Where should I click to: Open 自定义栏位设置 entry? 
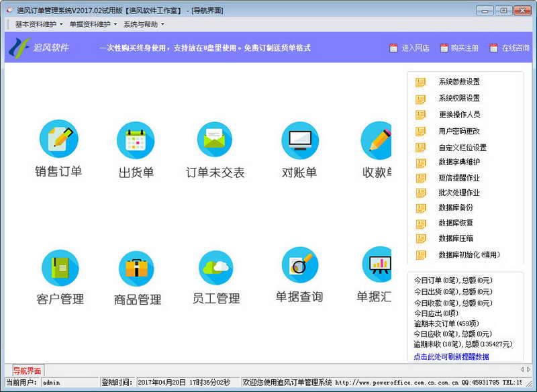(462, 148)
